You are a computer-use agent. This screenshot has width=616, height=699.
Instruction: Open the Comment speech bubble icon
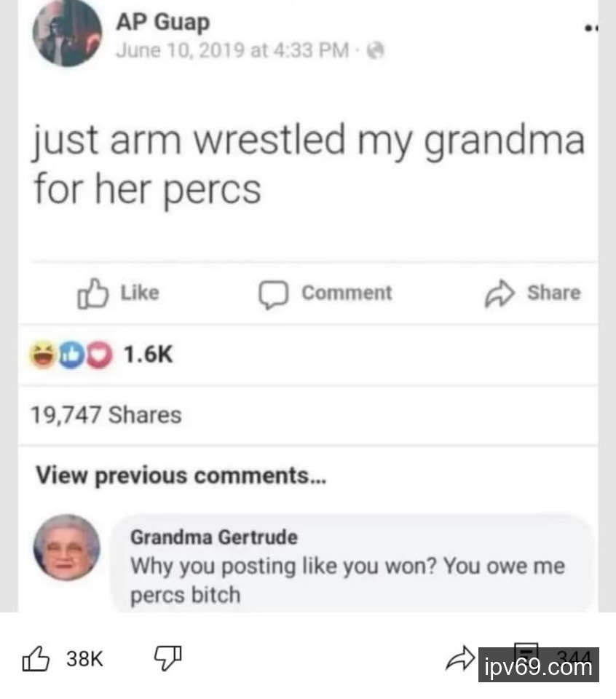[273, 294]
